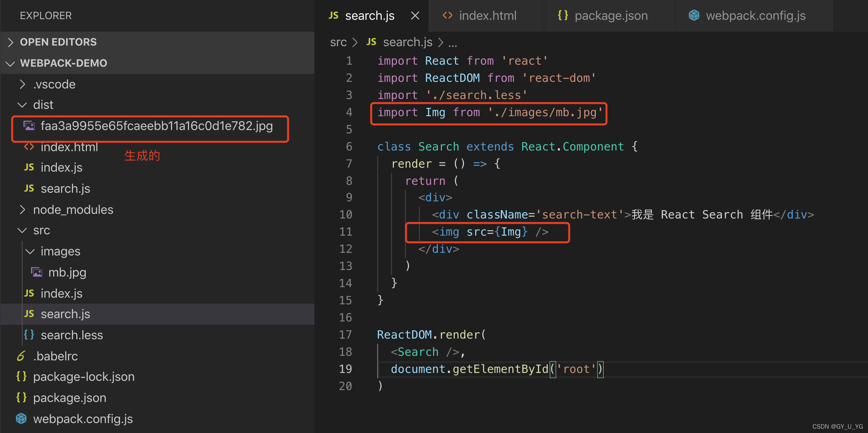The width and height of the screenshot is (868, 433).
Task: Click the './images/mb.jpg' import path
Action: (x=545, y=113)
